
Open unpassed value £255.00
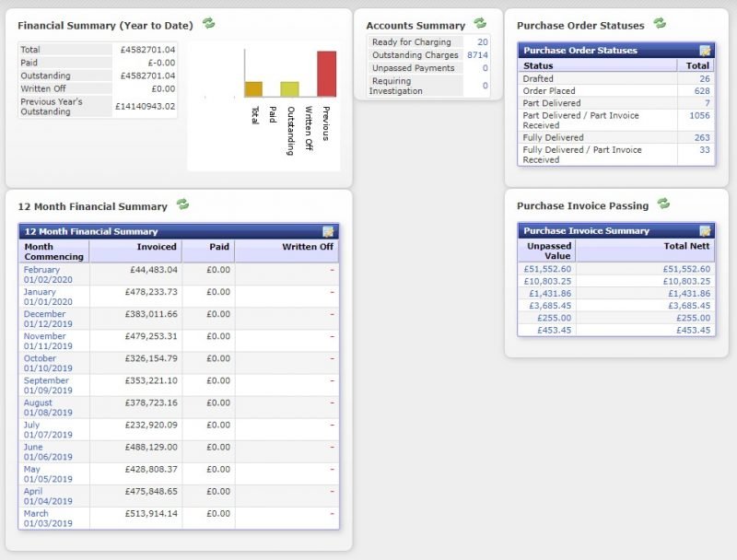click(x=555, y=318)
